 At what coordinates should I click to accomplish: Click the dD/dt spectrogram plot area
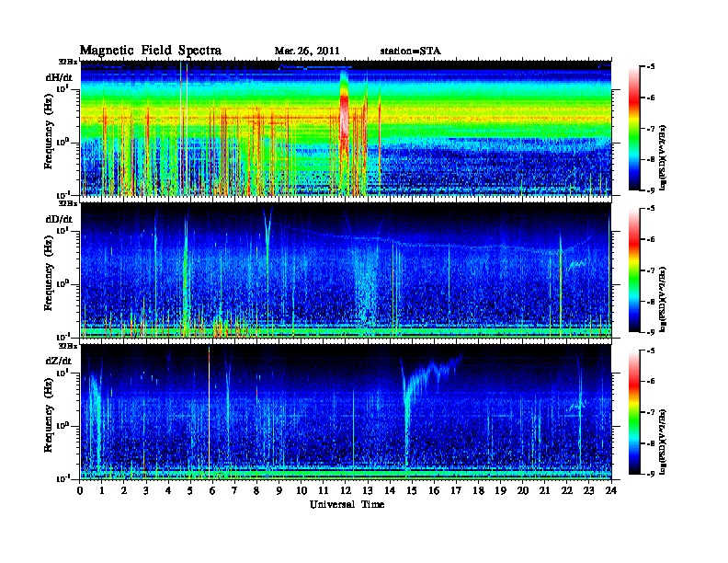tap(346, 270)
